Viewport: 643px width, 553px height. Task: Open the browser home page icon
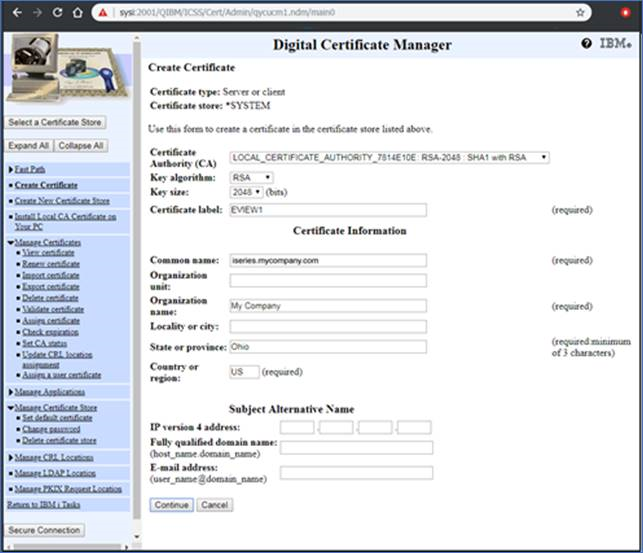coord(78,13)
